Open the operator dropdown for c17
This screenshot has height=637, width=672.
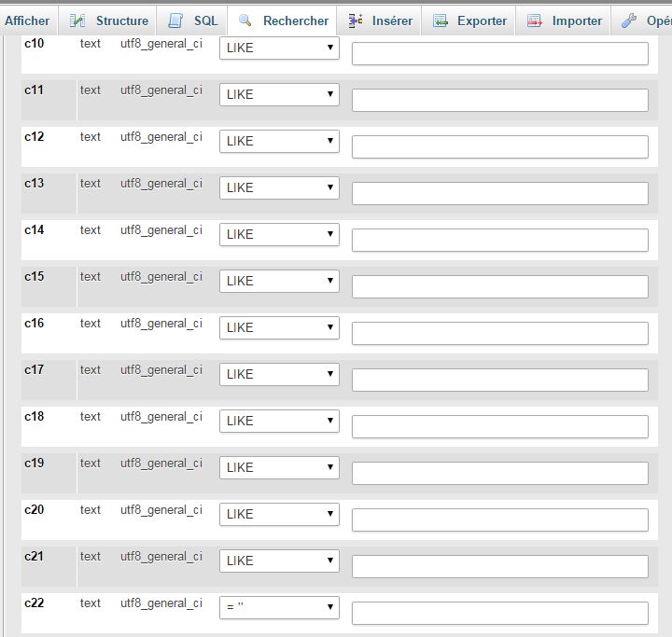(279, 374)
